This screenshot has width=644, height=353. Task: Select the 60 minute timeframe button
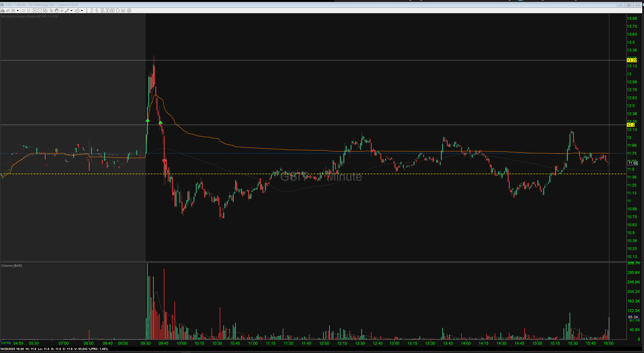113,11
